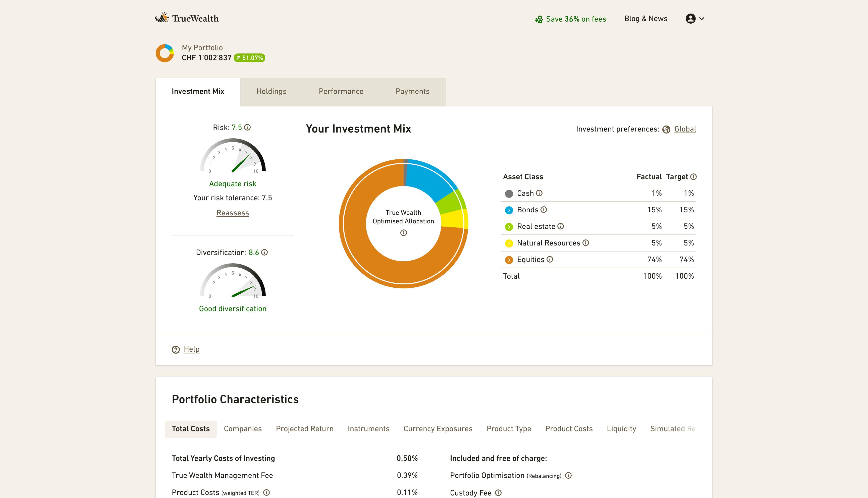
Task: Click the Equities 74% Factual value
Action: click(654, 260)
